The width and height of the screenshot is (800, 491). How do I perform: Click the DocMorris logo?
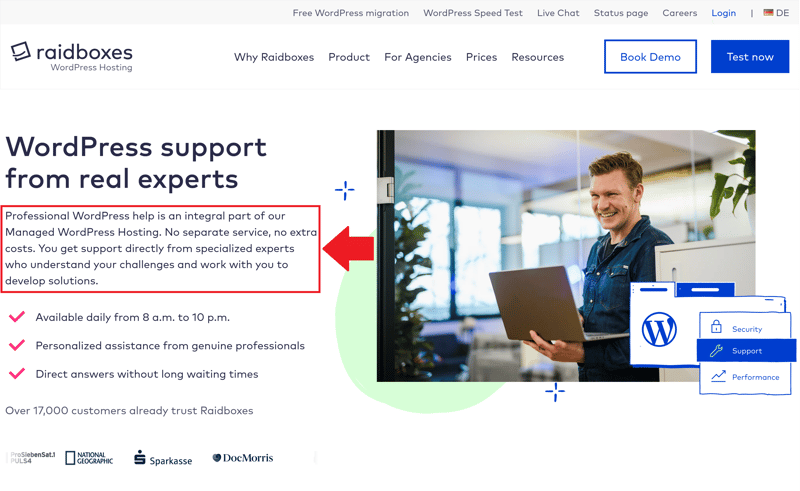[243, 458]
